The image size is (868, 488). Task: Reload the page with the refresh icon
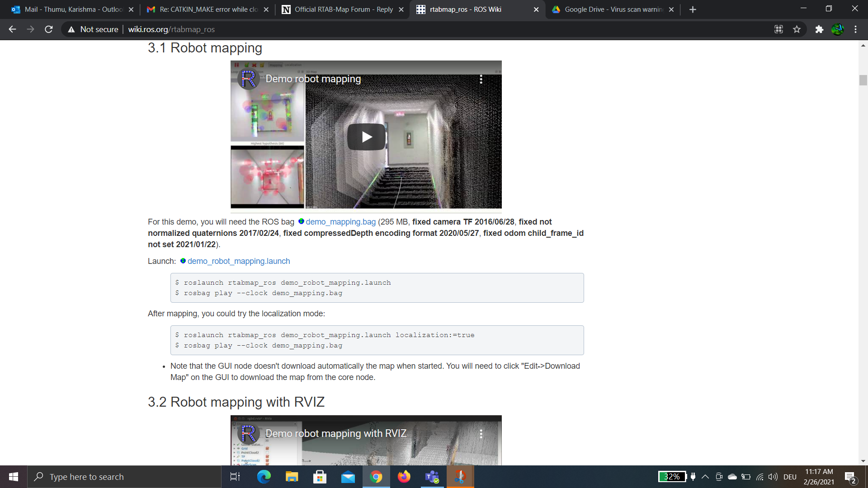pyautogui.click(x=49, y=29)
